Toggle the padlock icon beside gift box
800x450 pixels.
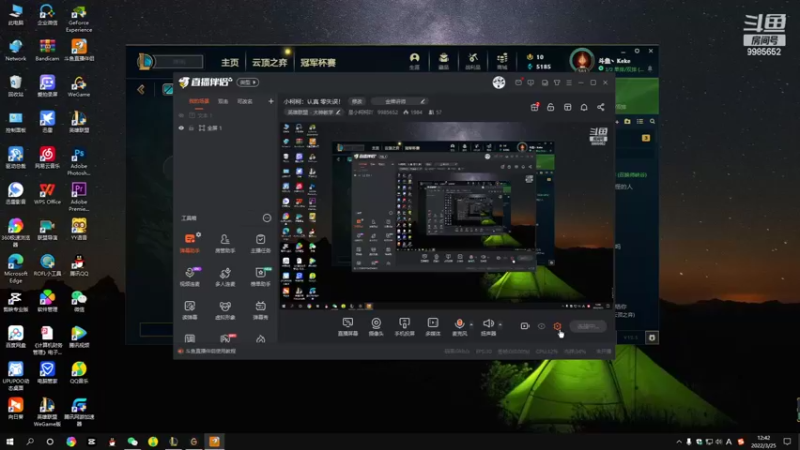551,107
